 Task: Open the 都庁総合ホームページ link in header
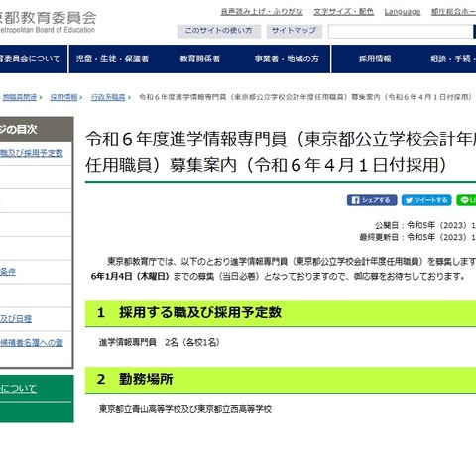click(x=453, y=12)
